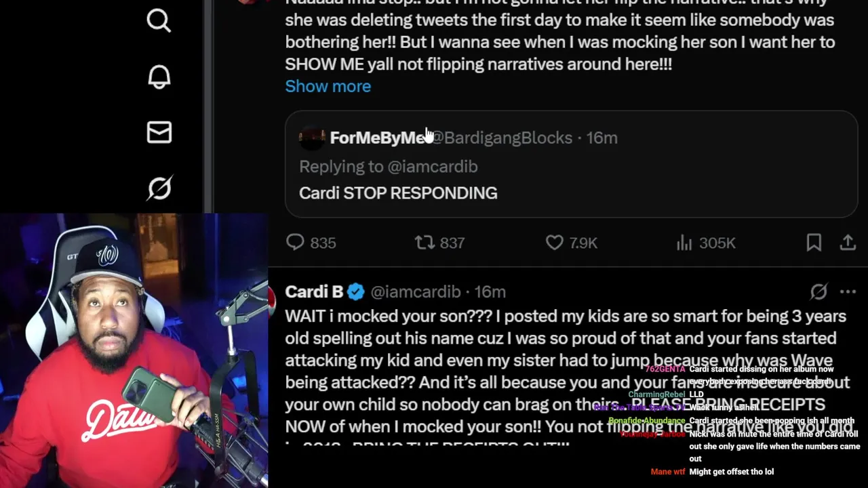Open the @iamcardib handle link
Screen dimensions: 868x488
415,292
